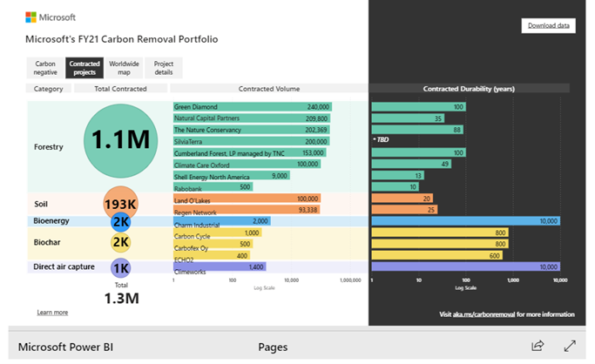Click the purple 10,000-year durability bar

click(465, 267)
